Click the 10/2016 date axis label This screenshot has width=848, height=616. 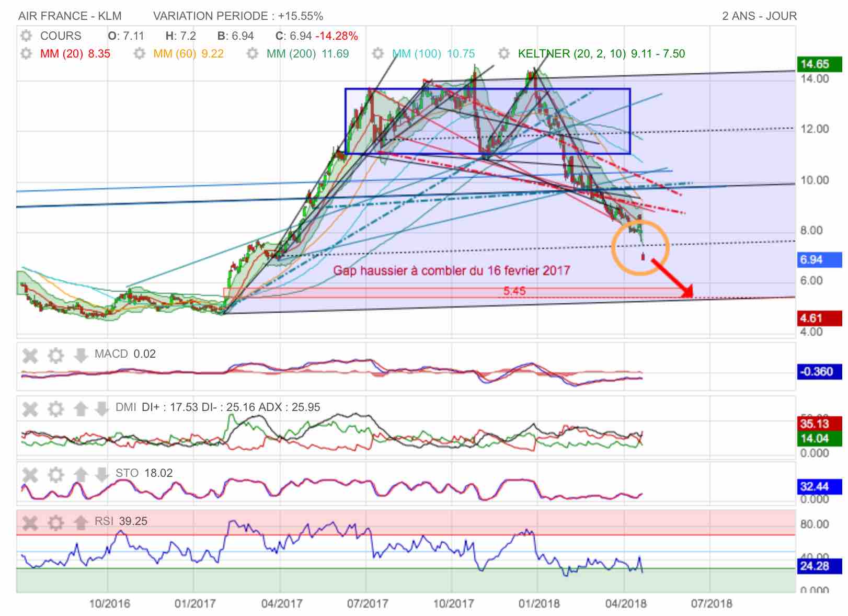click(x=109, y=603)
